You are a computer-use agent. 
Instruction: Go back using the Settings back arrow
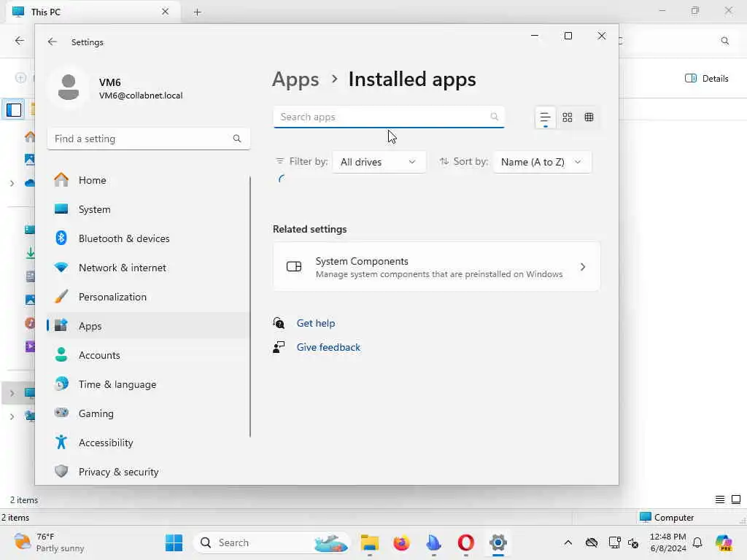click(x=53, y=42)
